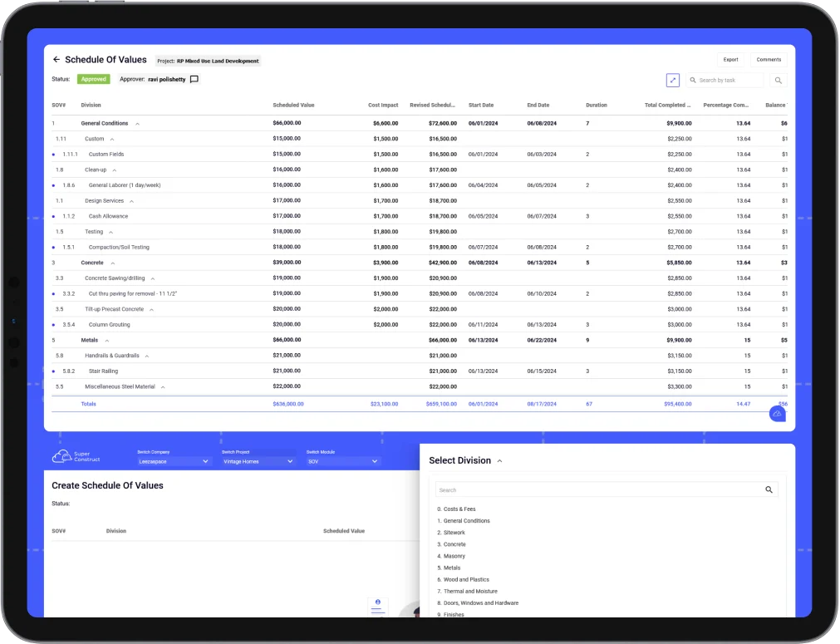Collapse the Metals division chevron

(x=107, y=341)
